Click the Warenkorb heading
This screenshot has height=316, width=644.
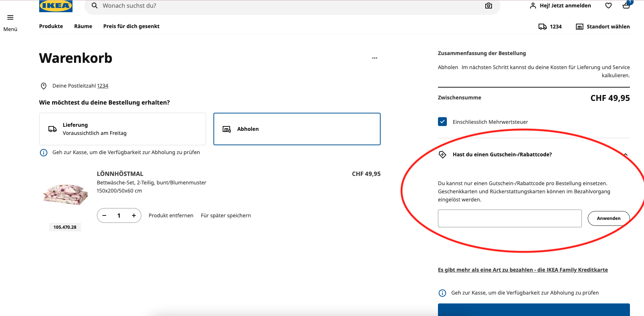76,58
